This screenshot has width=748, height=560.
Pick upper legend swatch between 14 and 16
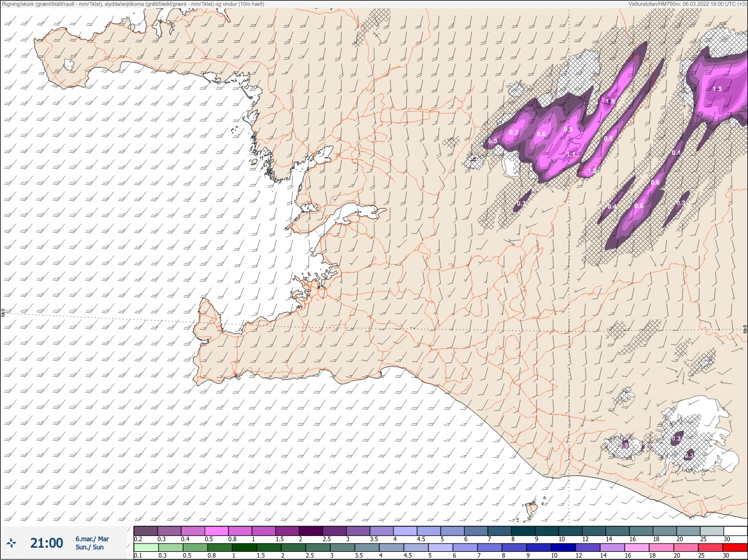(x=619, y=531)
